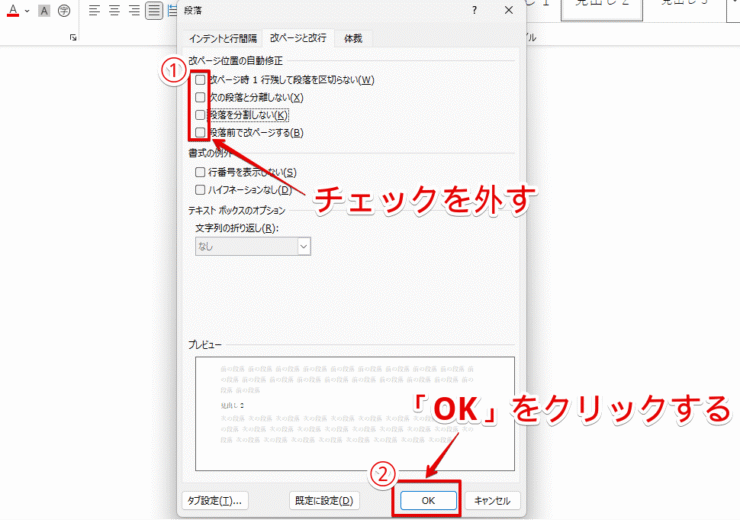This screenshot has width=740, height=520.
Task: Uncheck 改ページ時1行残して段落を区切らない checkbox
Action: [201, 79]
